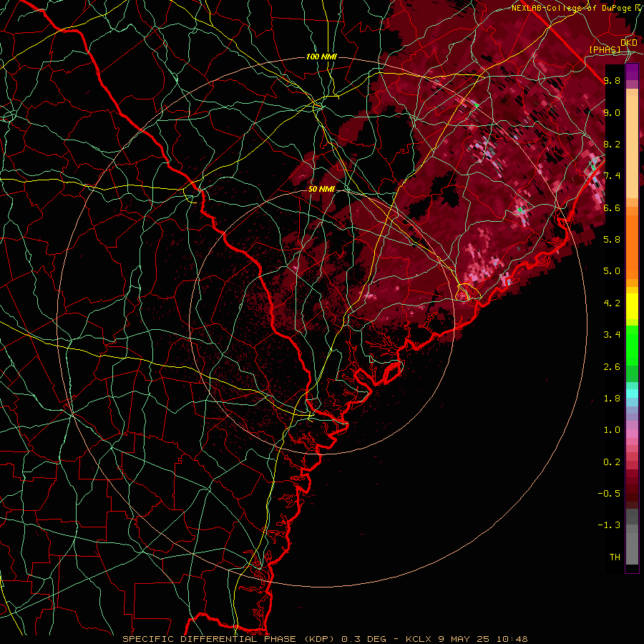Viewport: 644px width, 644px height.
Task: Click the 1.0 value on the color scale
Action: coord(612,430)
